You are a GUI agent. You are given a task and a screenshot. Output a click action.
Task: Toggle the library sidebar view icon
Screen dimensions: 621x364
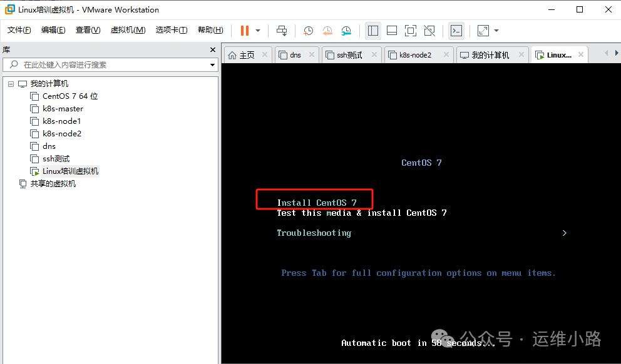click(x=373, y=31)
